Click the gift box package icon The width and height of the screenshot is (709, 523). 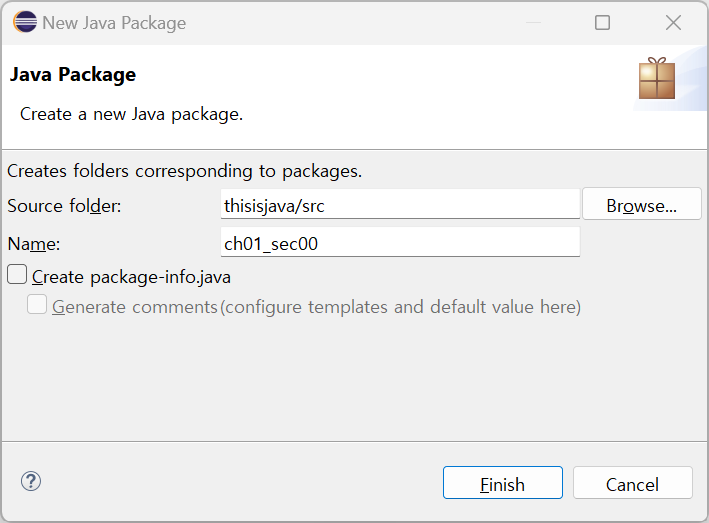pyautogui.click(x=657, y=79)
